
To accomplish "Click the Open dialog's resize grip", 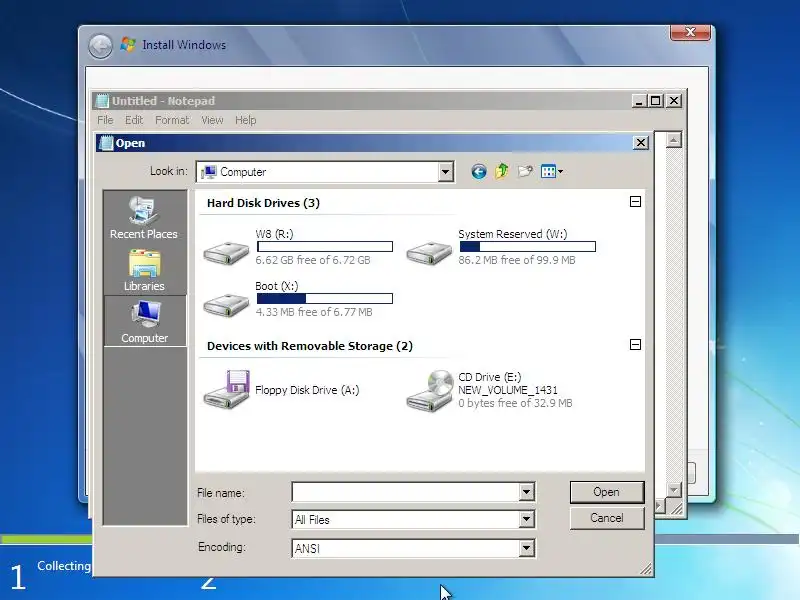I will click(x=646, y=569).
